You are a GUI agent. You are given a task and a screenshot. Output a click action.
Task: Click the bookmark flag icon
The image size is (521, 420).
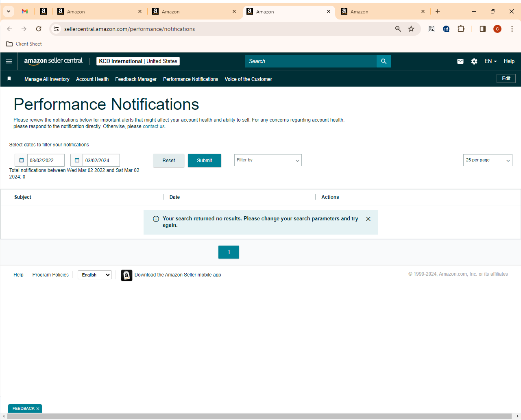pos(9,79)
